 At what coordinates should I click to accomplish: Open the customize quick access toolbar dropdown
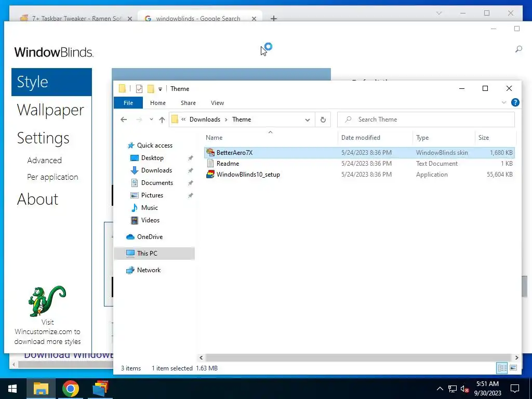pyautogui.click(x=160, y=89)
